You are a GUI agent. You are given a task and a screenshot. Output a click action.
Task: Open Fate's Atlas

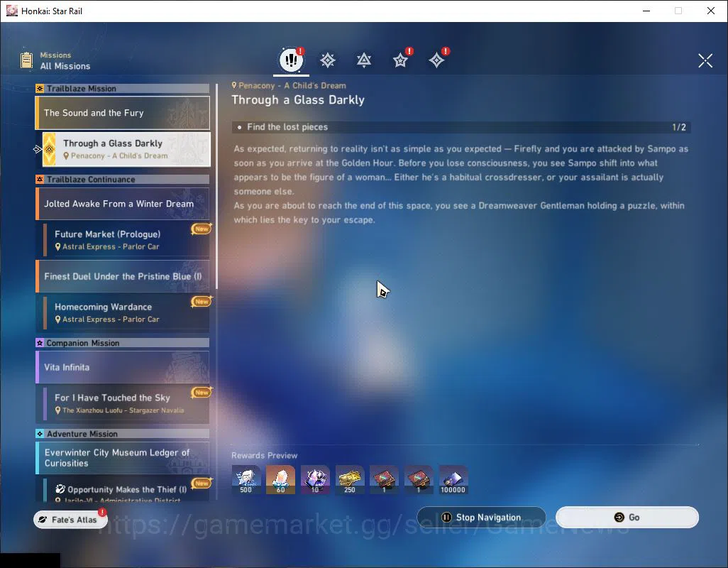pos(70,520)
